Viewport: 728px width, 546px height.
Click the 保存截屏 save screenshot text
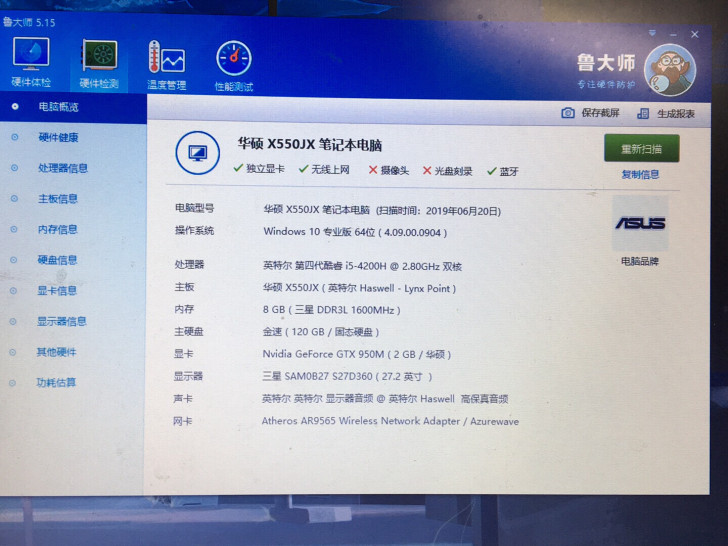(600, 113)
